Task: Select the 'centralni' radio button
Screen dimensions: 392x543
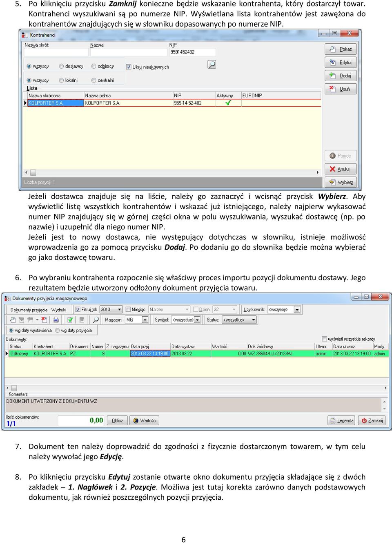Action: coord(94,80)
